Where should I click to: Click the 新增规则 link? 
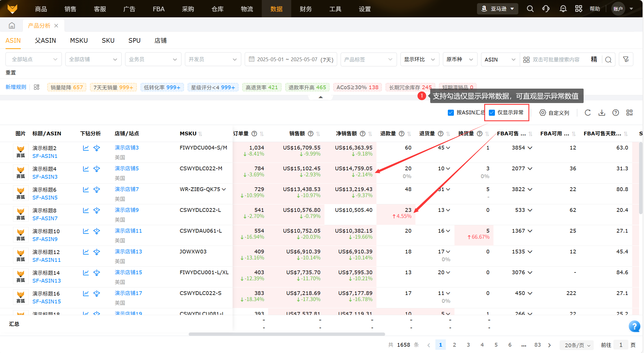point(16,87)
